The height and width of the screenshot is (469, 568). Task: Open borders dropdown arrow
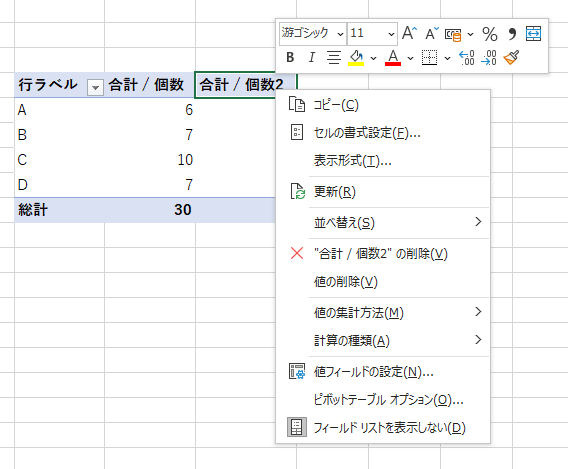pos(447,58)
